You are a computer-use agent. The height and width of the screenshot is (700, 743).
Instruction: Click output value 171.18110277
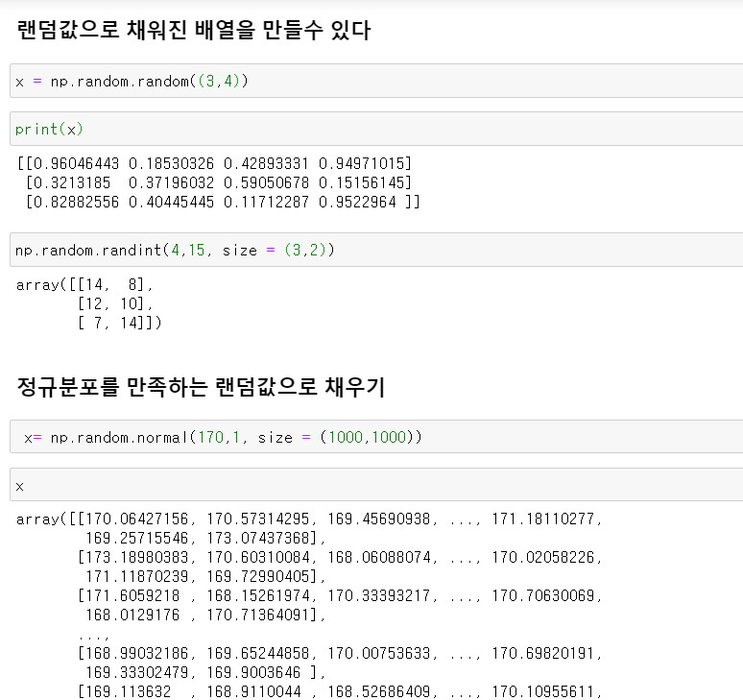542,519
